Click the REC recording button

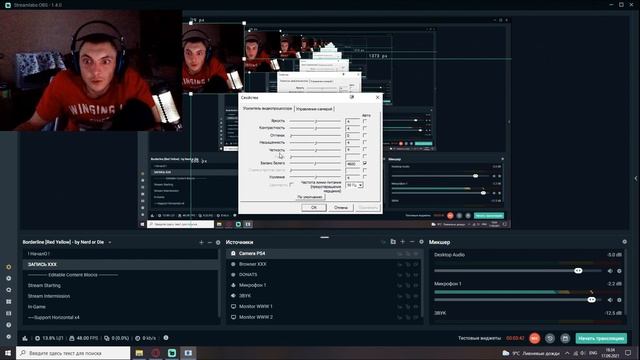(x=534, y=338)
